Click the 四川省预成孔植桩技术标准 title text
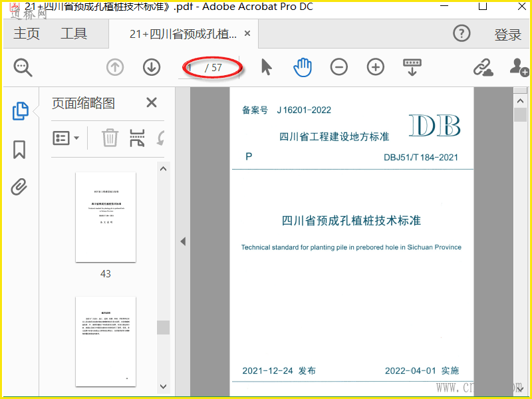 pyautogui.click(x=351, y=221)
